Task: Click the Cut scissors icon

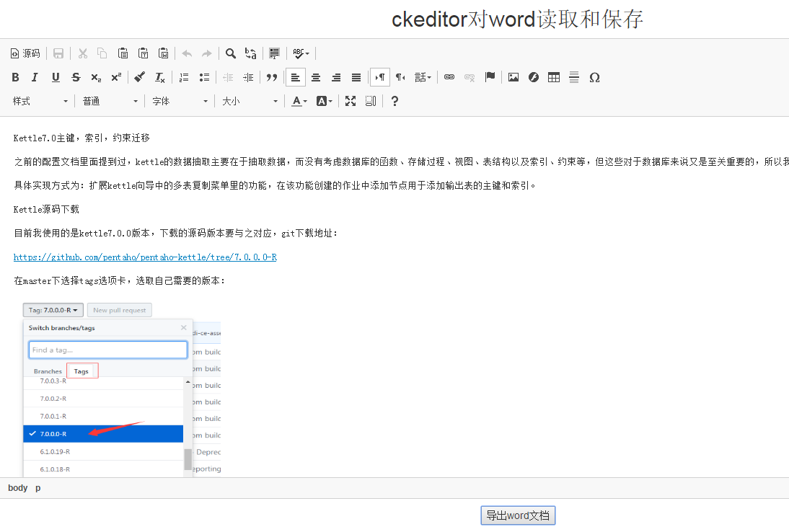Action: (x=83, y=53)
